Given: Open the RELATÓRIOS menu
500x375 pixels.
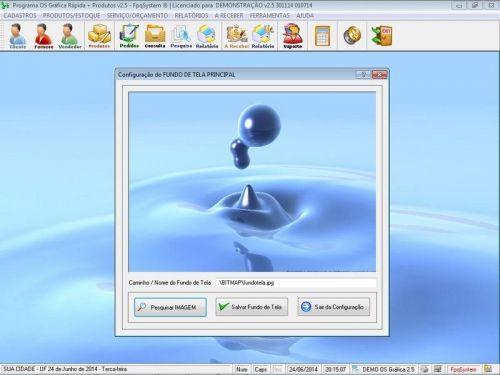Looking at the screenshot, I should pyautogui.click(x=191, y=16).
